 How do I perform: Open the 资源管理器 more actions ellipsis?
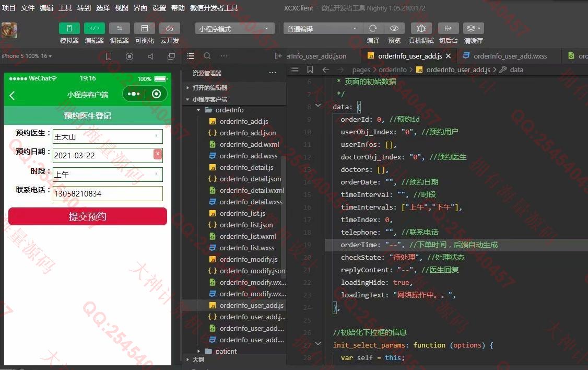pyautogui.click(x=273, y=73)
